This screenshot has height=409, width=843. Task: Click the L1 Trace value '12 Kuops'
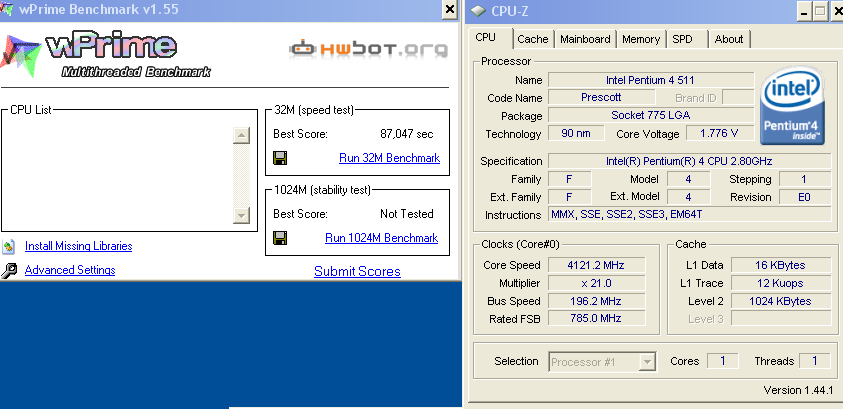(x=781, y=283)
